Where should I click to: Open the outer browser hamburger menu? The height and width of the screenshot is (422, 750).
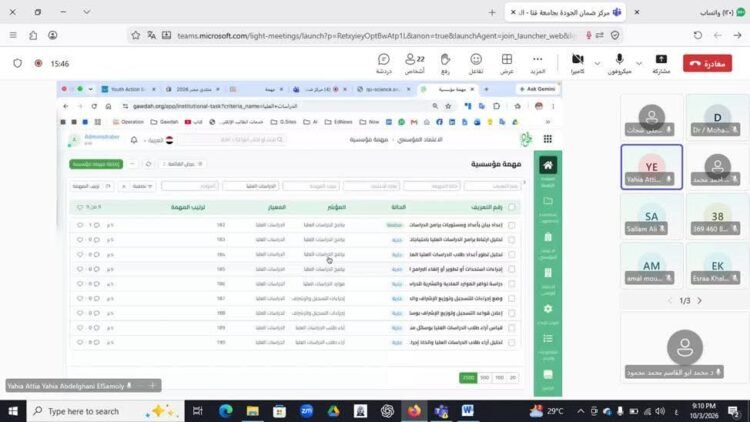click(x=13, y=35)
